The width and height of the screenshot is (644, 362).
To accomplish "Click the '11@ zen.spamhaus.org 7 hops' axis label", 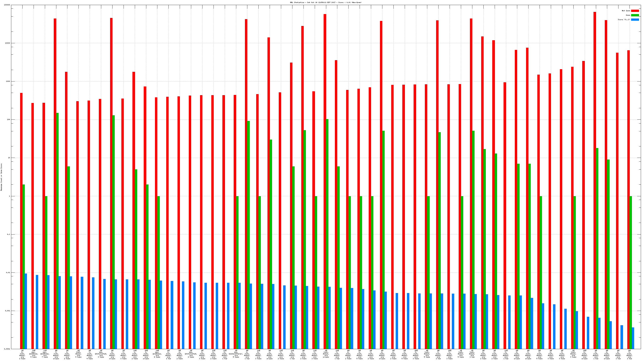I will [45, 354].
